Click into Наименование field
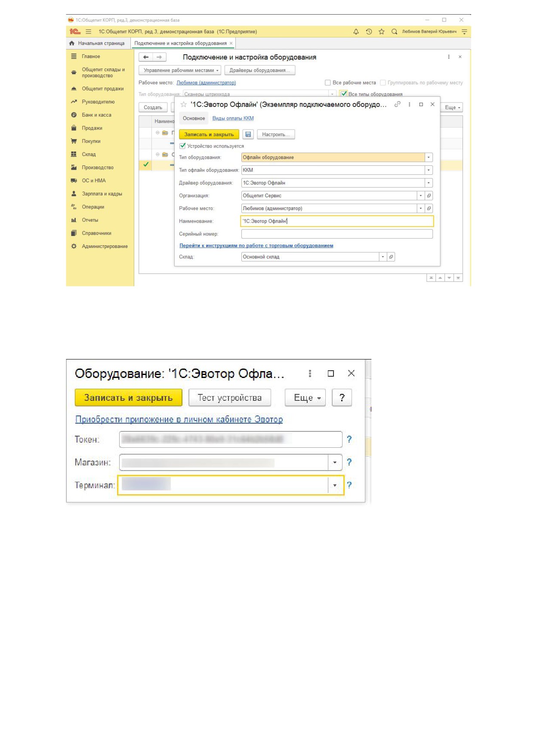 (x=337, y=221)
